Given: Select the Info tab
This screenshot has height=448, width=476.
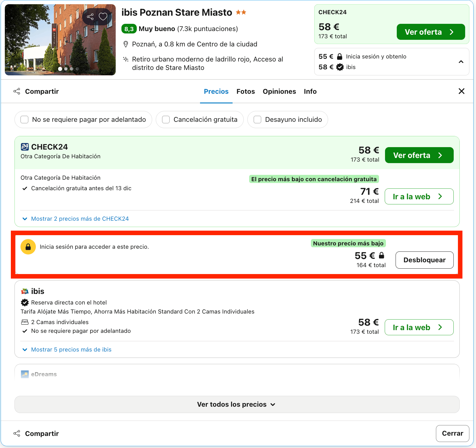Looking at the screenshot, I should coord(310,91).
